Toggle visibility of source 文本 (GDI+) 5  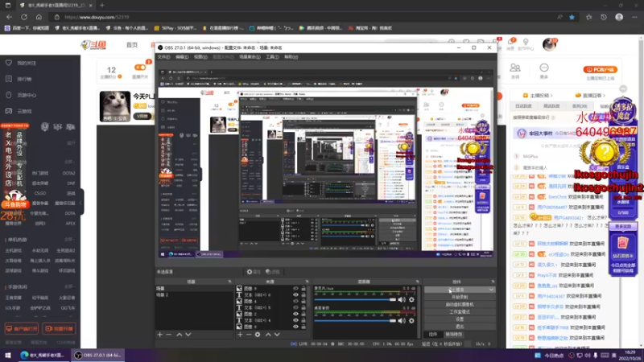point(295,307)
